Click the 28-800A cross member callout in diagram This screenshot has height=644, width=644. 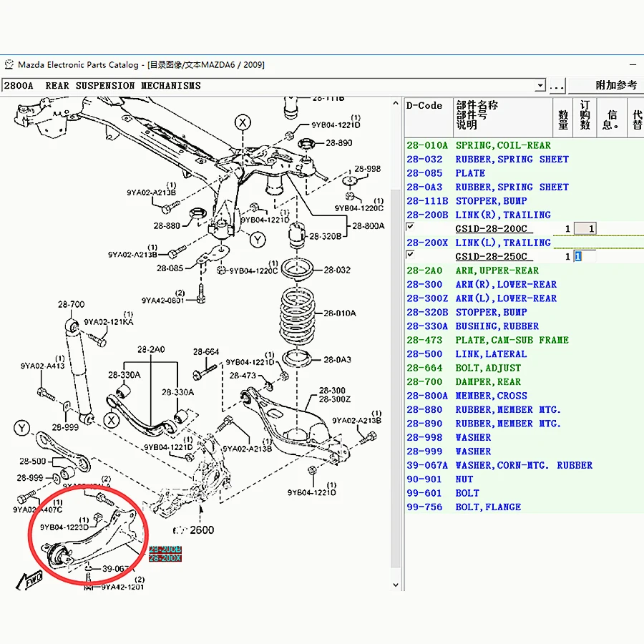click(x=368, y=226)
